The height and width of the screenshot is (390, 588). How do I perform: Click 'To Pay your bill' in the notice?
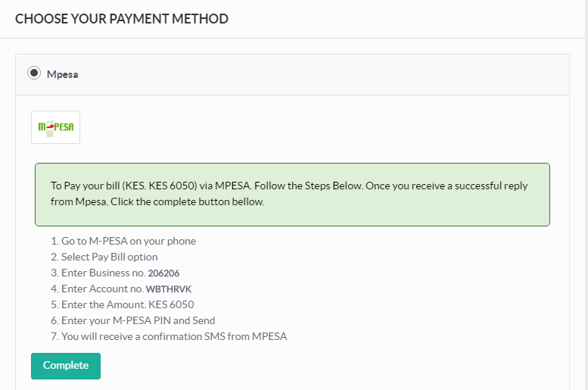[83, 186]
